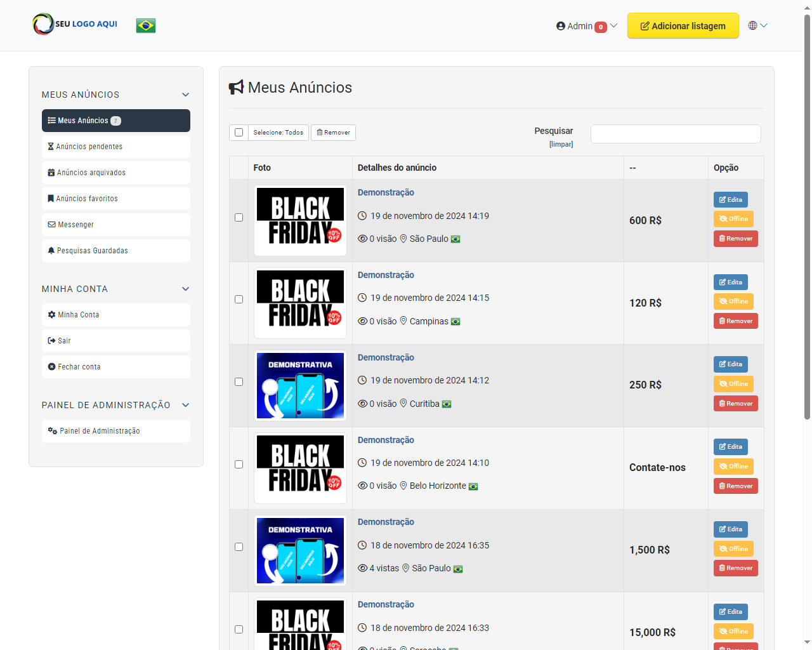Click the site logo 'Seu Logo Aqui'
Viewport: 812px width, 650px height.
75,24
